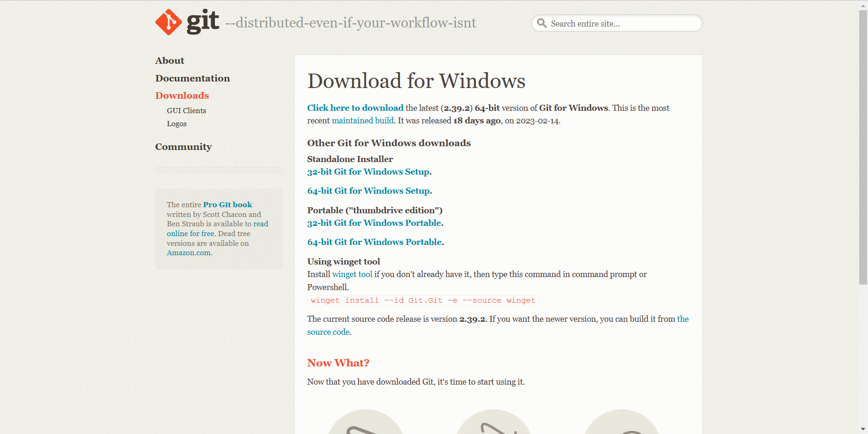This screenshot has width=868, height=434.
Task: Open the winget tool link
Action: [x=352, y=274]
